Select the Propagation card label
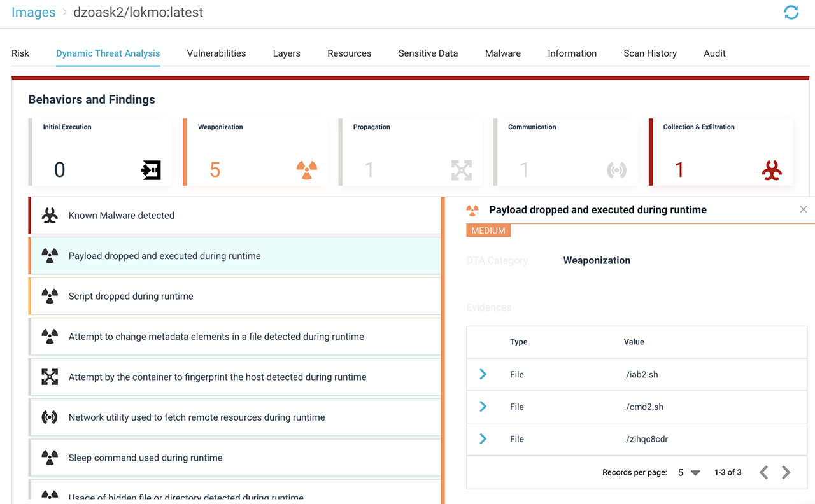The height and width of the screenshot is (504, 815). coord(372,127)
